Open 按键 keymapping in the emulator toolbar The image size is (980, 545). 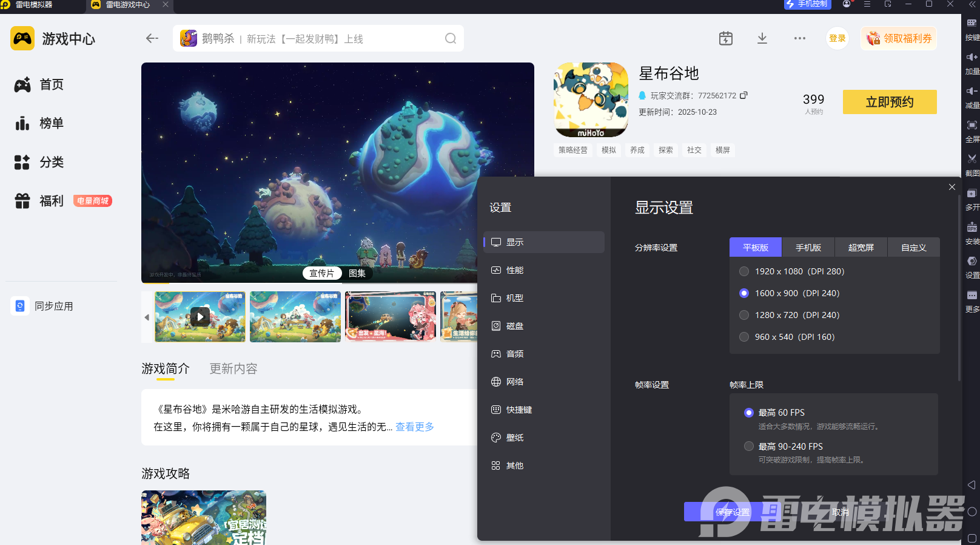click(x=972, y=29)
